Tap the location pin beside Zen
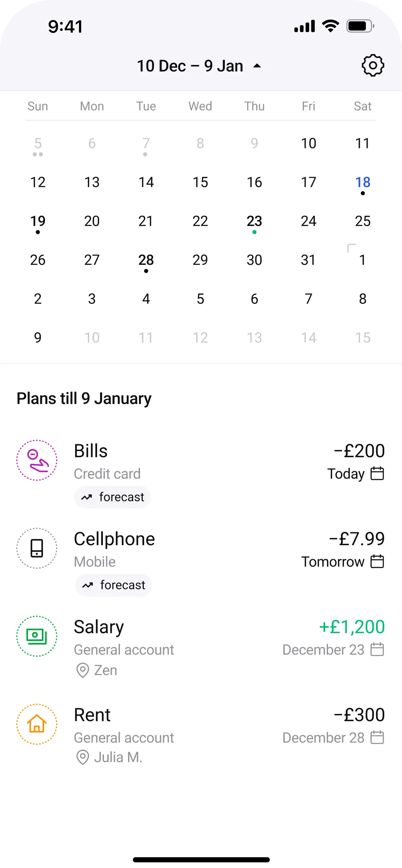 pyautogui.click(x=82, y=670)
